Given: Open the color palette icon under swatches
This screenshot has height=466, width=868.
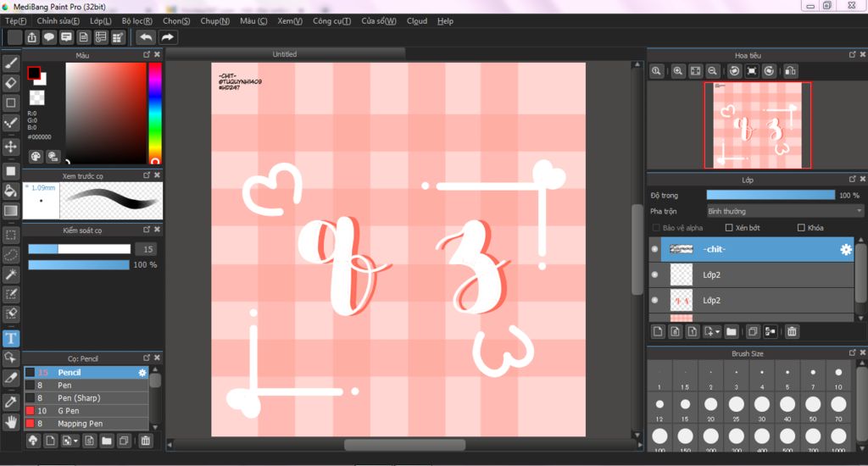Looking at the screenshot, I should coord(36,156).
